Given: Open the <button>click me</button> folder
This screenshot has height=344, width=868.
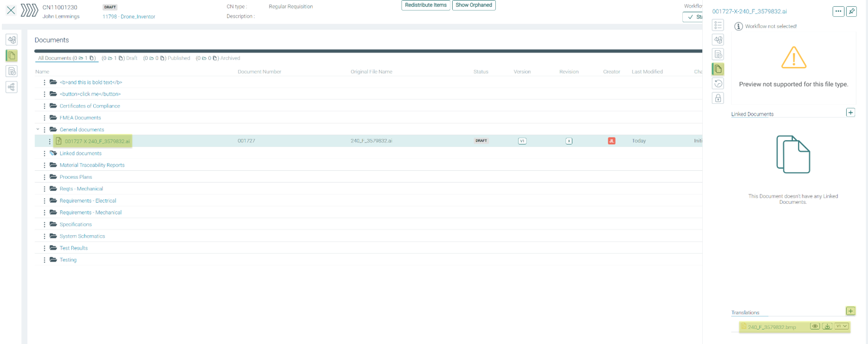Looking at the screenshot, I should (90, 94).
